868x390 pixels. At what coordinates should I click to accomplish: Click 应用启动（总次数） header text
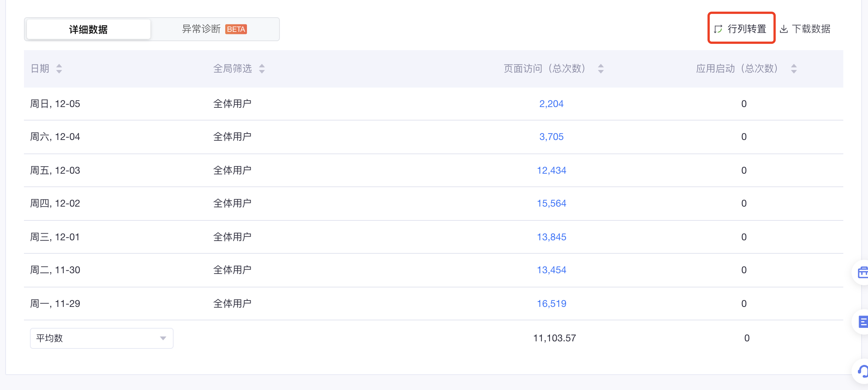[738, 68]
